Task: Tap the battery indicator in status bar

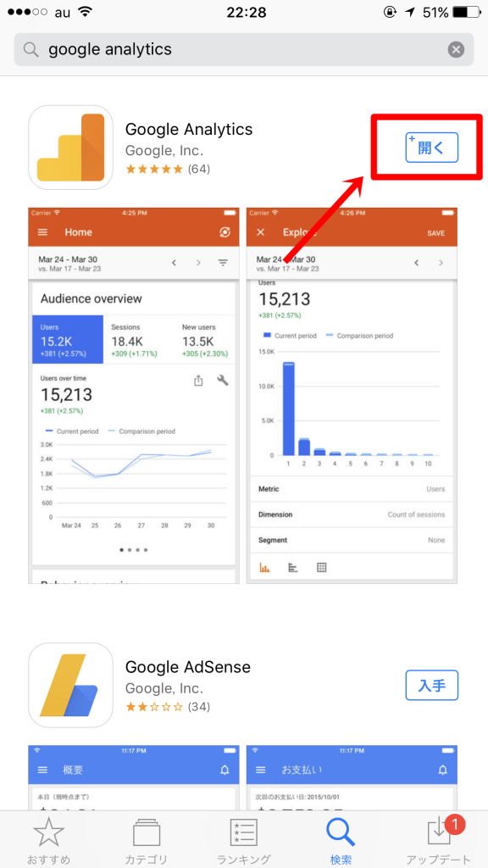Action: 467,12
